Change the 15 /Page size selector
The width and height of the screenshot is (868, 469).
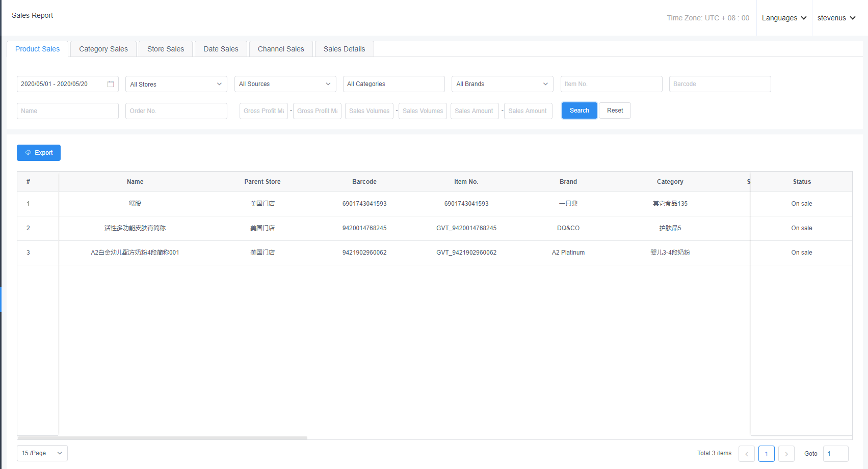pyautogui.click(x=42, y=453)
